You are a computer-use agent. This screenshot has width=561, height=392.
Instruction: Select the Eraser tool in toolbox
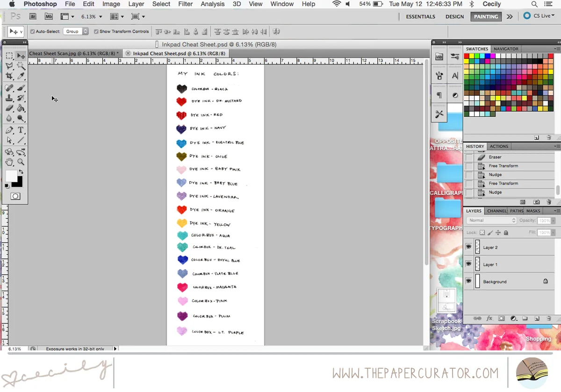coord(9,108)
